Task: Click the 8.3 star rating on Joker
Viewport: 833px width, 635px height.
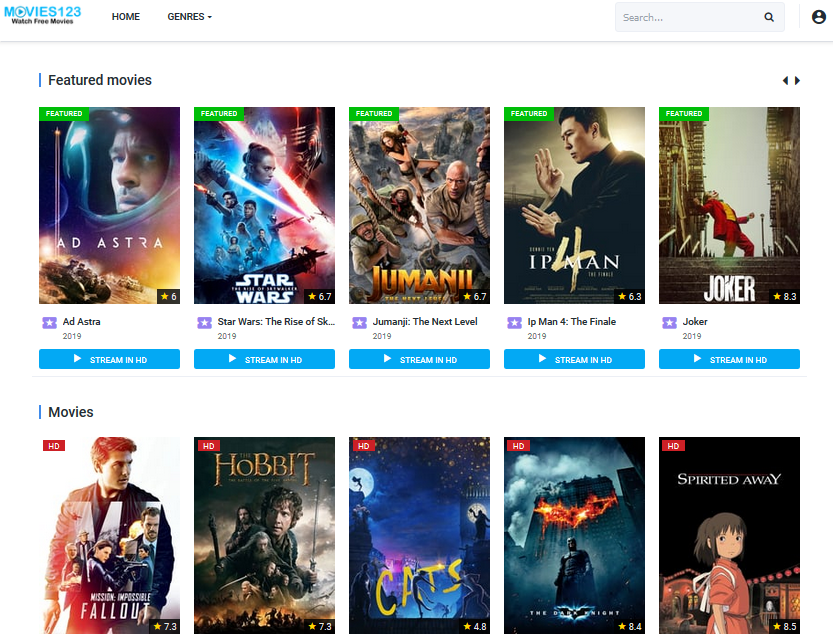Action: (x=785, y=297)
